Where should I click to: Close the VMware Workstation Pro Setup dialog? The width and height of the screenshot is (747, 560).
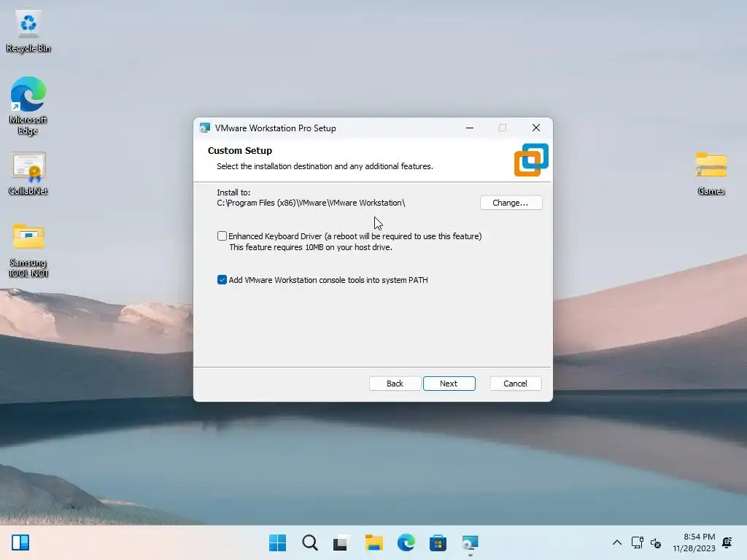pyautogui.click(x=536, y=128)
